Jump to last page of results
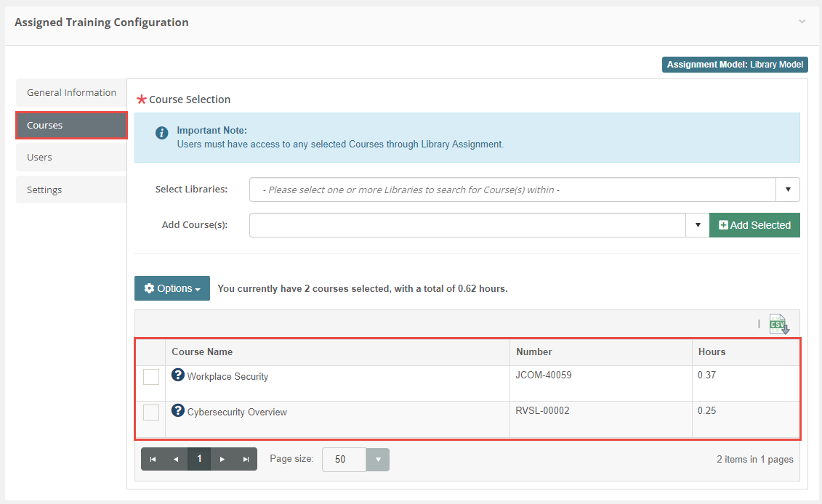 click(246, 459)
